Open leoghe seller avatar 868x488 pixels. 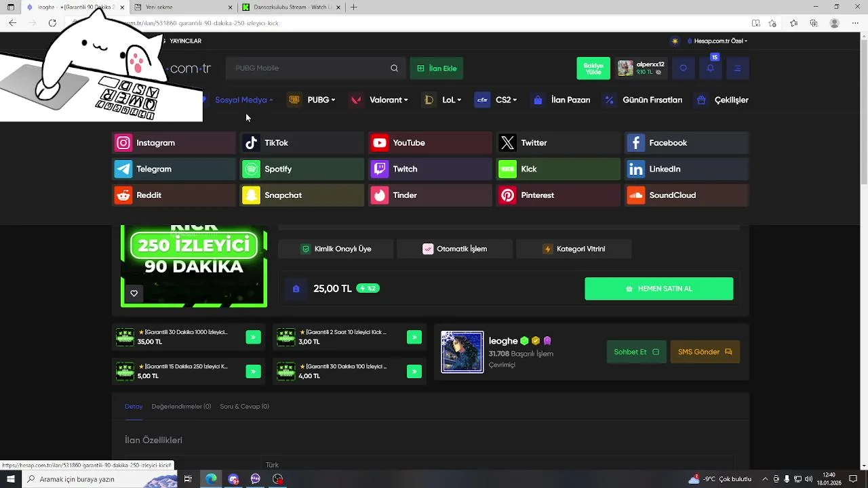462,352
